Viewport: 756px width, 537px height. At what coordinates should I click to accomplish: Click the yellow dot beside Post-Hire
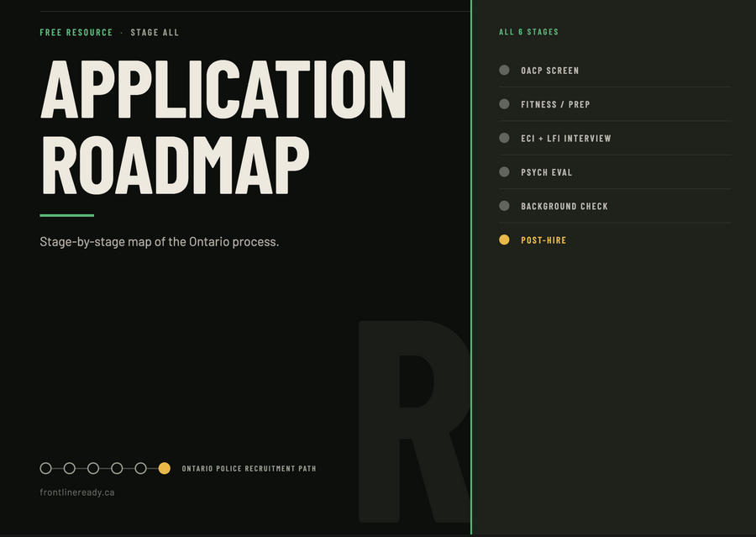point(504,240)
